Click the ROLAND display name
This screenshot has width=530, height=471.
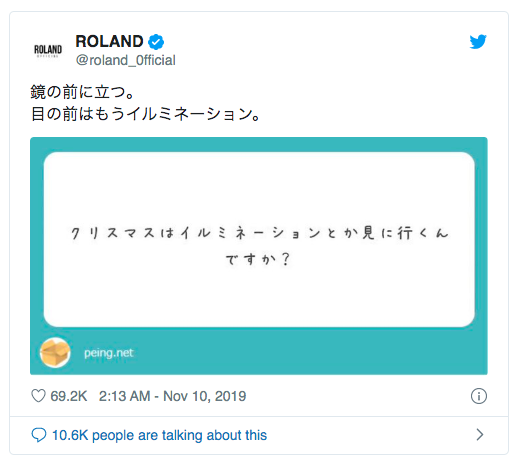(109, 42)
